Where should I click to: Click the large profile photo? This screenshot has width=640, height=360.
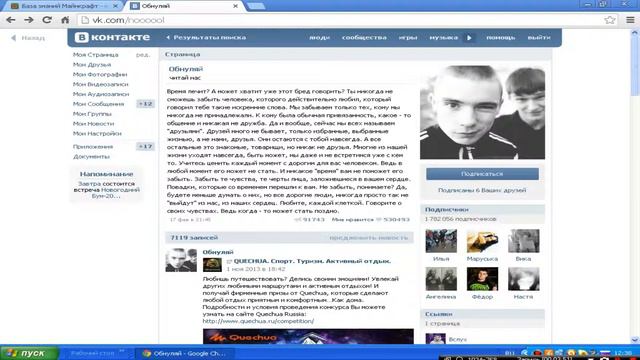[482, 112]
